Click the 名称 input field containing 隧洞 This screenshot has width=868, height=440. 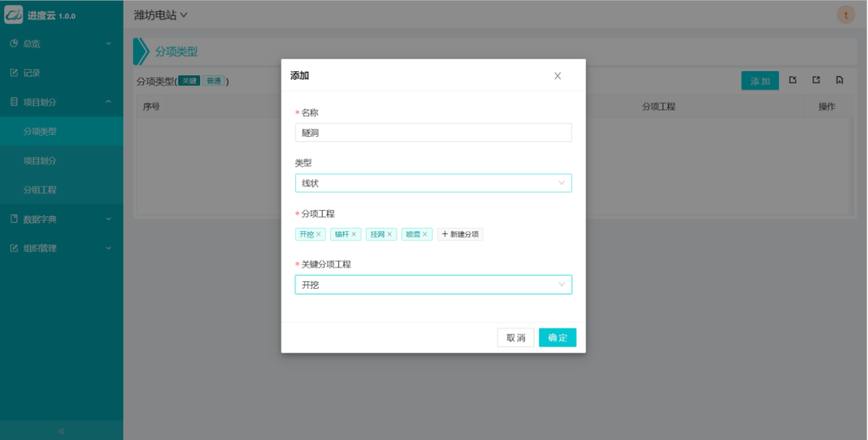[x=433, y=133]
